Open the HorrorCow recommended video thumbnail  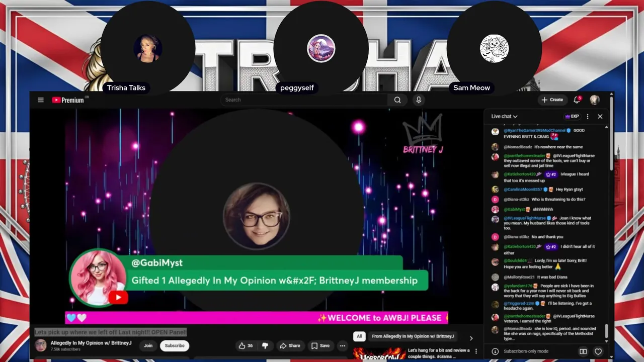379,354
